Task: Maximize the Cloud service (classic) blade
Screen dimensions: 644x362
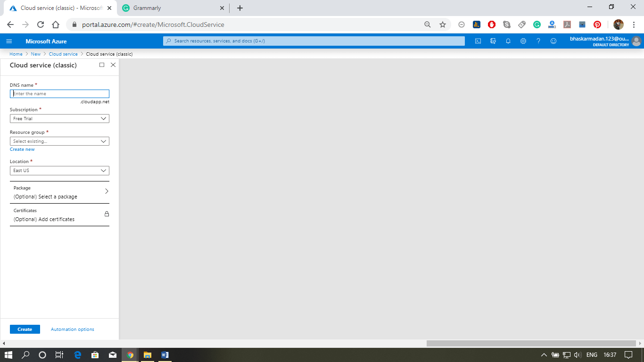Action: click(x=102, y=65)
